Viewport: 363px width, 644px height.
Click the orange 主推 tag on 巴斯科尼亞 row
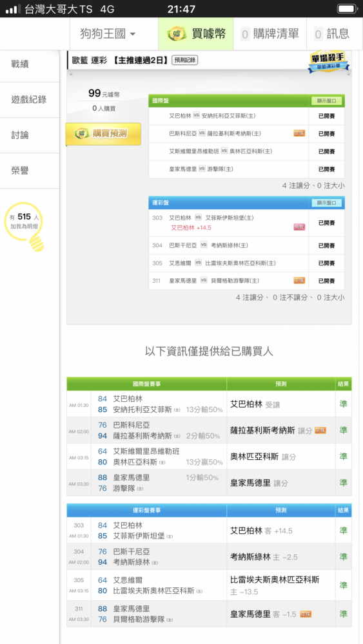click(299, 133)
